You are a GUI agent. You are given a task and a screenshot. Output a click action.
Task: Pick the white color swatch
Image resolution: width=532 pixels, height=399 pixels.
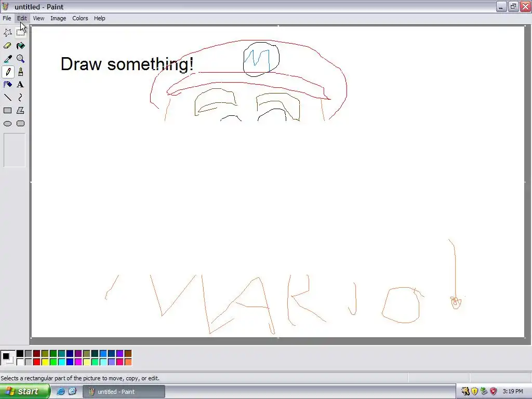[x=20, y=362]
